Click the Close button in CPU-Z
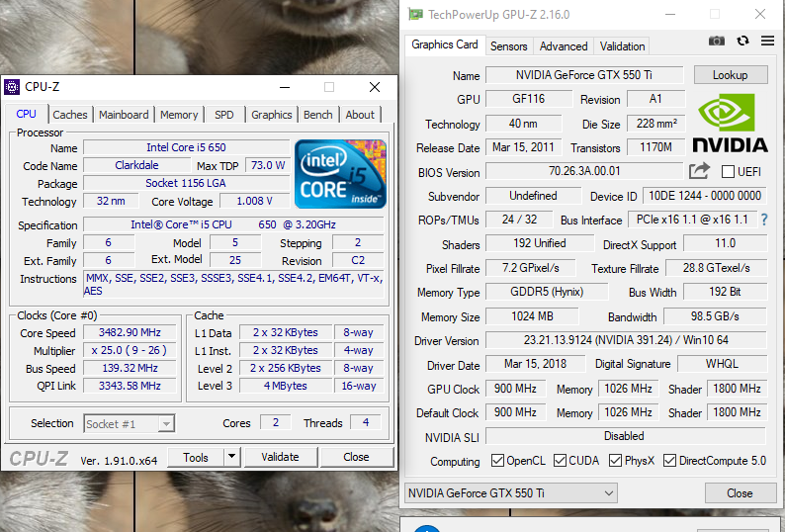Viewport: 785px width, 532px height. 356,457
